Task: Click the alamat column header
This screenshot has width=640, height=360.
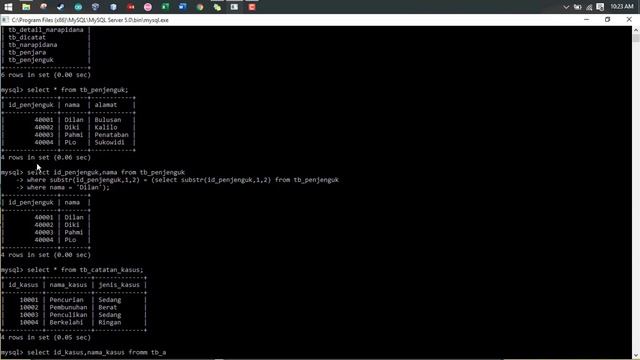Action: 106,105
